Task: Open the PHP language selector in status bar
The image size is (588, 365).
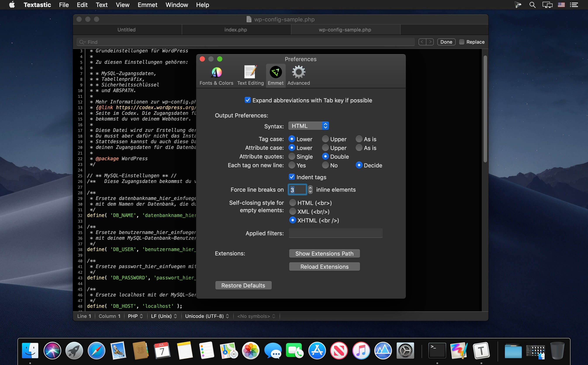Action: [x=135, y=316]
